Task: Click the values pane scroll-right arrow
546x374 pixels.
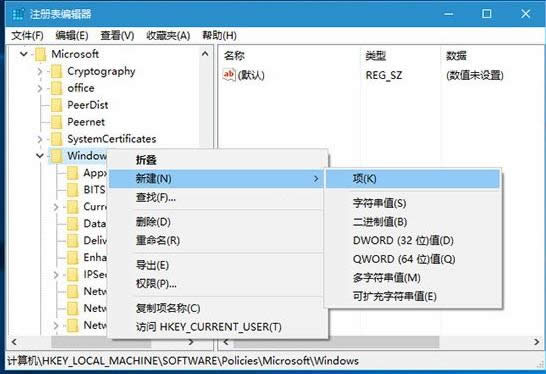Action: point(537,342)
